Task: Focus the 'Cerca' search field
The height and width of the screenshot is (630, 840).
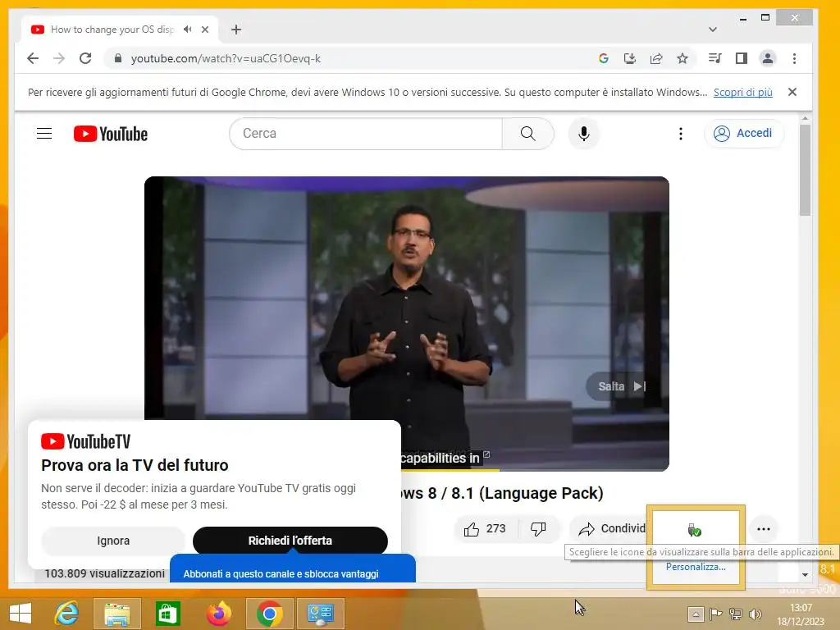Action: point(366,134)
